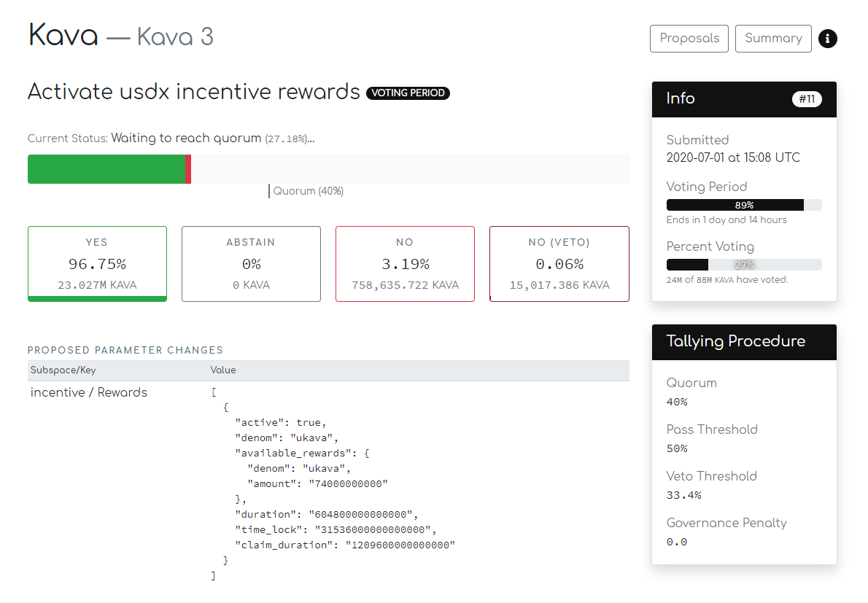This screenshot has height=603, width=868.
Task: Click the Tallying Procedure panel header
Action: point(744,342)
